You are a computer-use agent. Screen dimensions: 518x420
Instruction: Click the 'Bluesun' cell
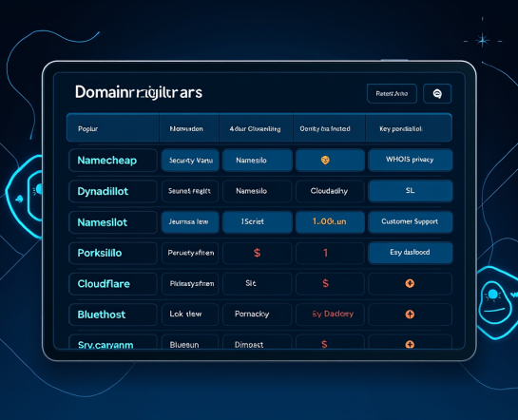[x=190, y=342]
